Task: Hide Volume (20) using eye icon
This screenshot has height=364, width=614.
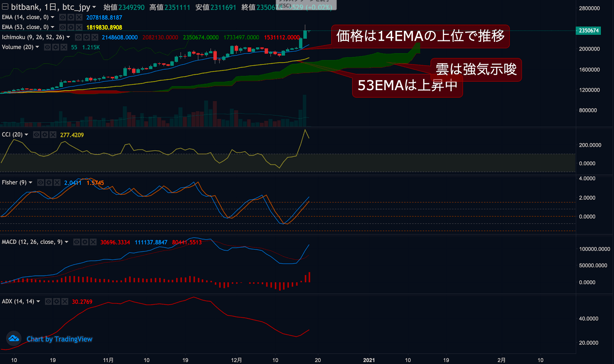Action: click(47, 47)
